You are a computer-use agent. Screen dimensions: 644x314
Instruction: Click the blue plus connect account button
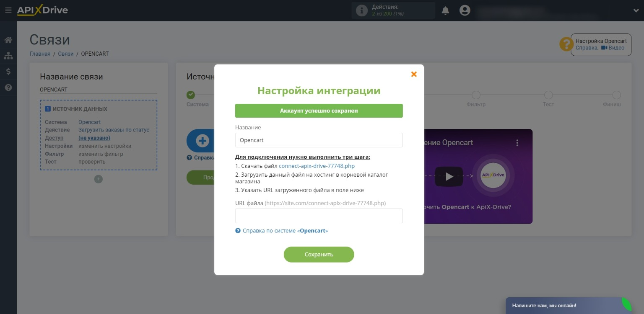pos(202,141)
